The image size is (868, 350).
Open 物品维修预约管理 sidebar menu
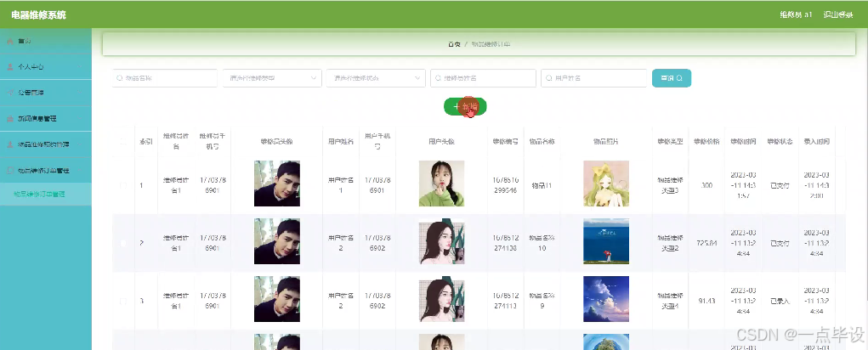[46, 144]
